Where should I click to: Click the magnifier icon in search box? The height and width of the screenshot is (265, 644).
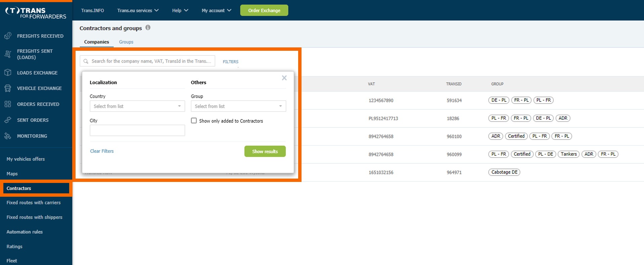[86, 61]
